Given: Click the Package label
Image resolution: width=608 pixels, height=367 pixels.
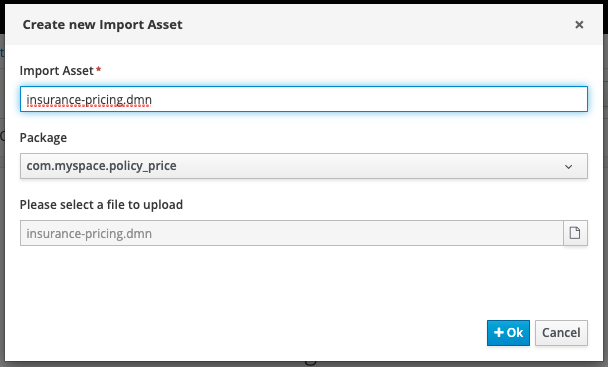Looking at the screenshot, I should pos(43,138).
